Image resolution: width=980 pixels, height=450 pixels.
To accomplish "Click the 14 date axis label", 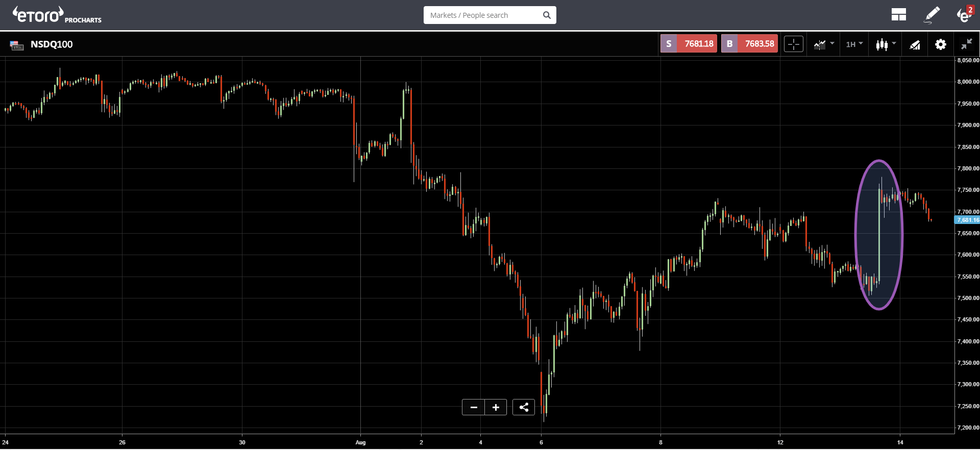I will click(900, 442).
